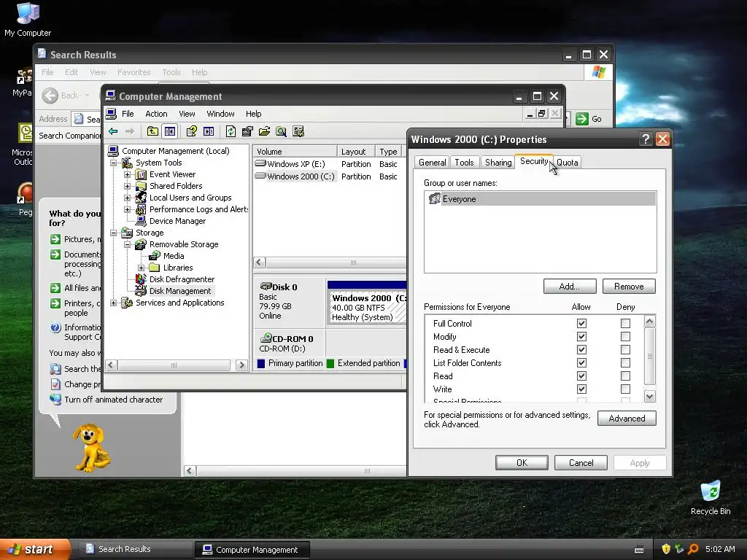This screenshot has width=747, height=560.
Task: Click Turn off animated character link
Action: point(113,400)
